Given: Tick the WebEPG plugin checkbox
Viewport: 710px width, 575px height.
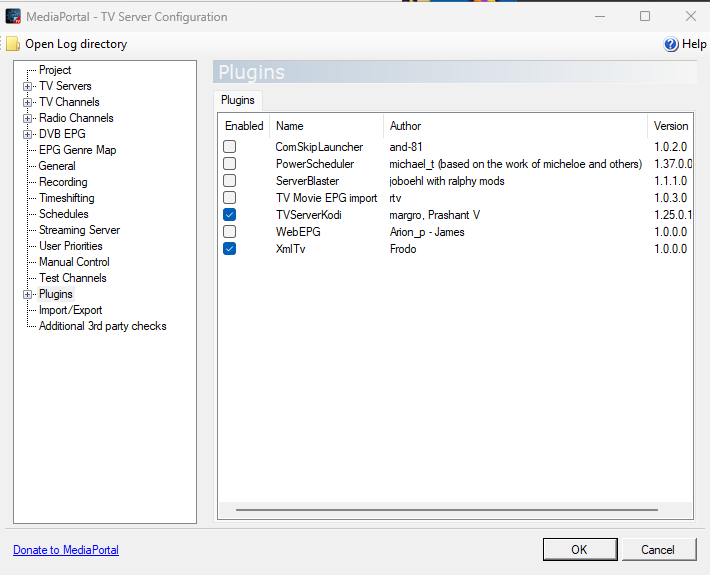Looking at the screenshot, I should 230,232.
